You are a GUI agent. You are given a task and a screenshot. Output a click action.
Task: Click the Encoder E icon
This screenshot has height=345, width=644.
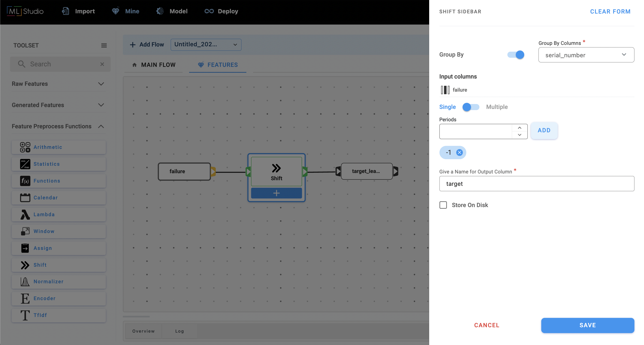coord(25,298)
